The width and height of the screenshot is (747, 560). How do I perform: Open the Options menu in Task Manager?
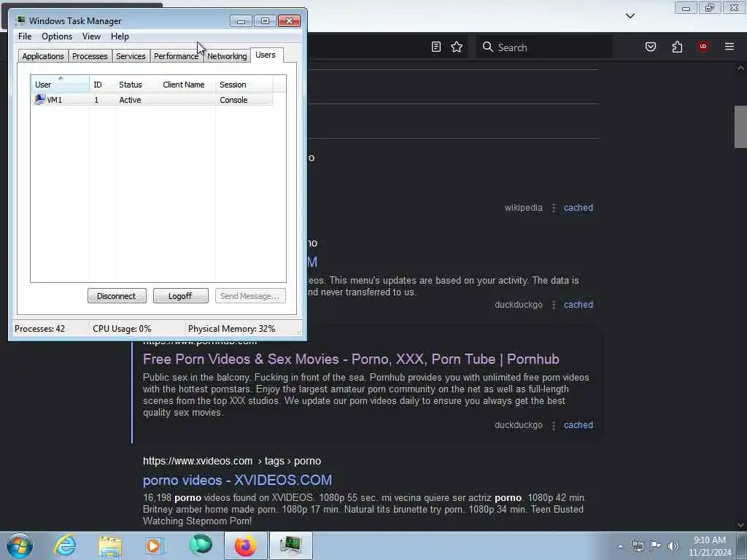pyautogui.click(x=57, y=36)
